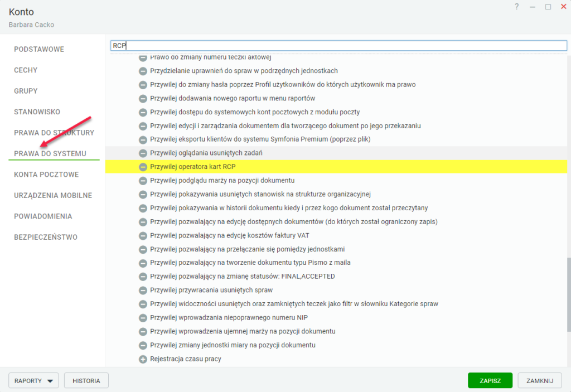Select row Przywilej podglądu marży na pozycji dokumentu
The image size is (571, 392).
coord(336,181)
